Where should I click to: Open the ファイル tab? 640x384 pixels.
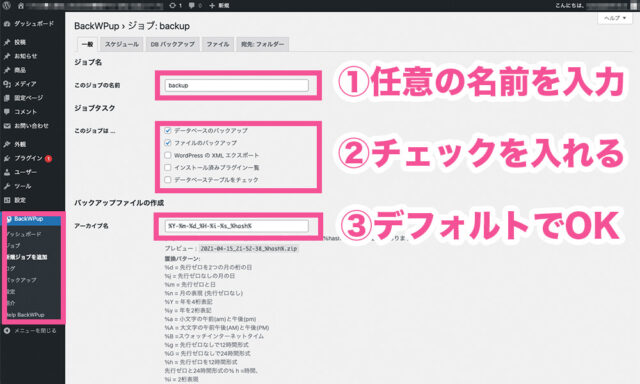tap(218, 44)
